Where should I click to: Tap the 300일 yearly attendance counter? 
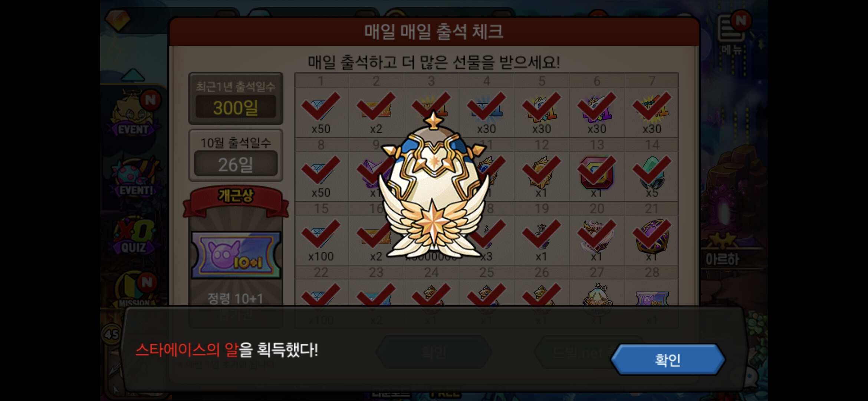236,107
